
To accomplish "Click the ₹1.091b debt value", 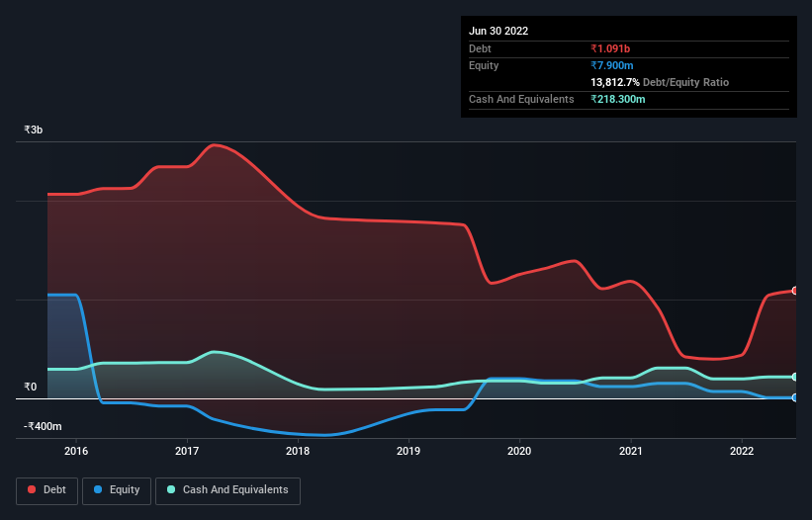I will point(610,48).
